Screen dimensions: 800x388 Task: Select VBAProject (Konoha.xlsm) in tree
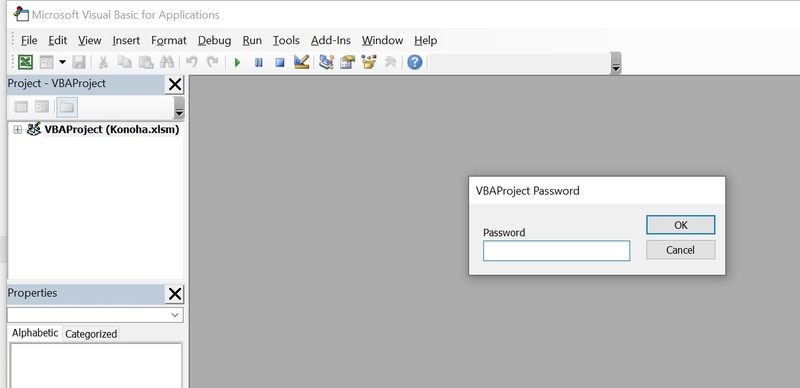coord(112,130)
